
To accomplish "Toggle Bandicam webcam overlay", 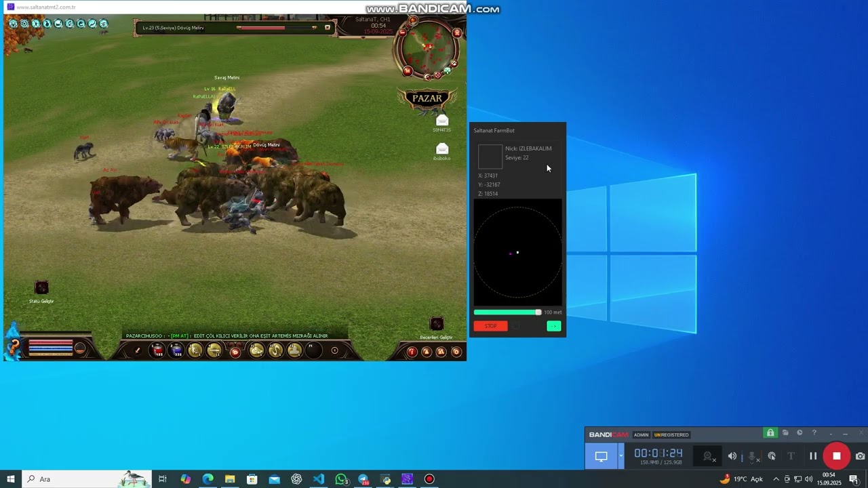I will pyautogui.click(x=709, y=457).
